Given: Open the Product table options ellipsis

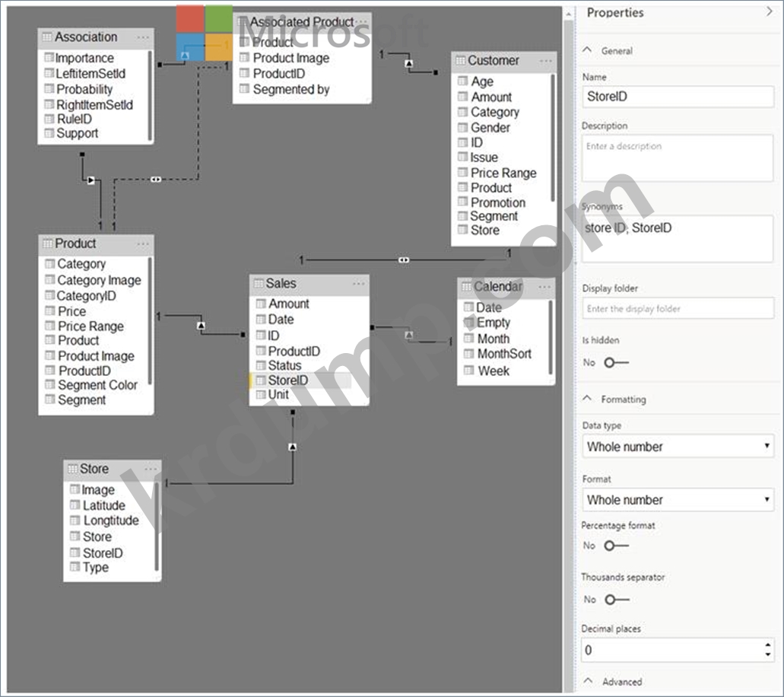Looking at the screenshot, I should pos(142,244).
